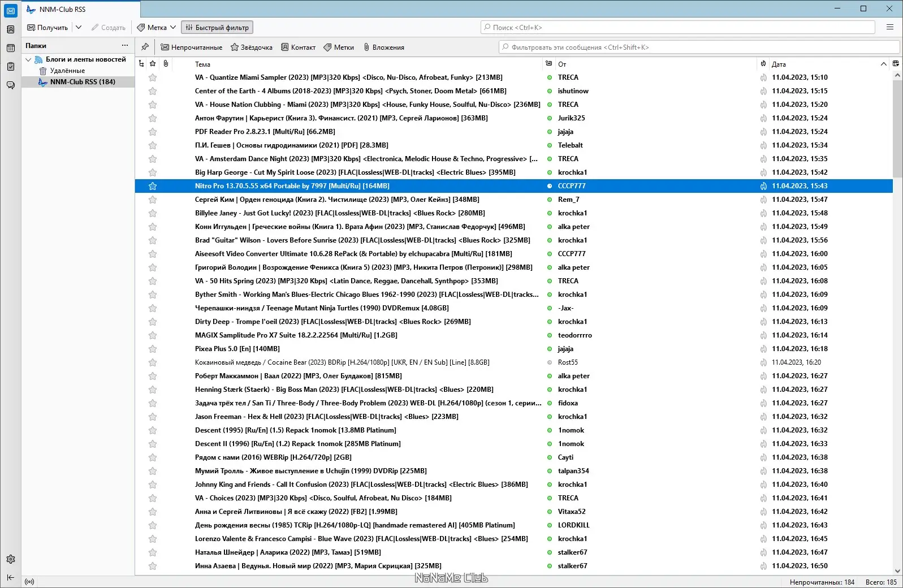Click sender fidoxa in the list

coord(568,403)
